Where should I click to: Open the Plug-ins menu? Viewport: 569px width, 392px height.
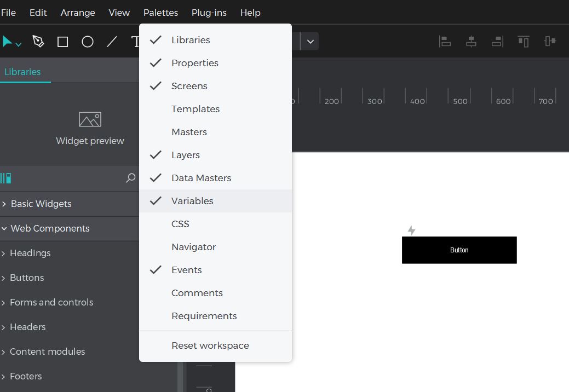(x=209, y=13)
